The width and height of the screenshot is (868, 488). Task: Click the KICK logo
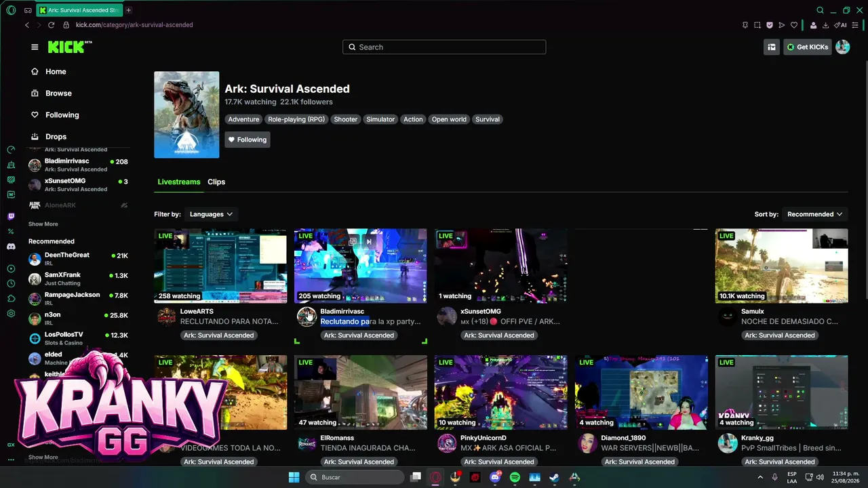point(69,47)
